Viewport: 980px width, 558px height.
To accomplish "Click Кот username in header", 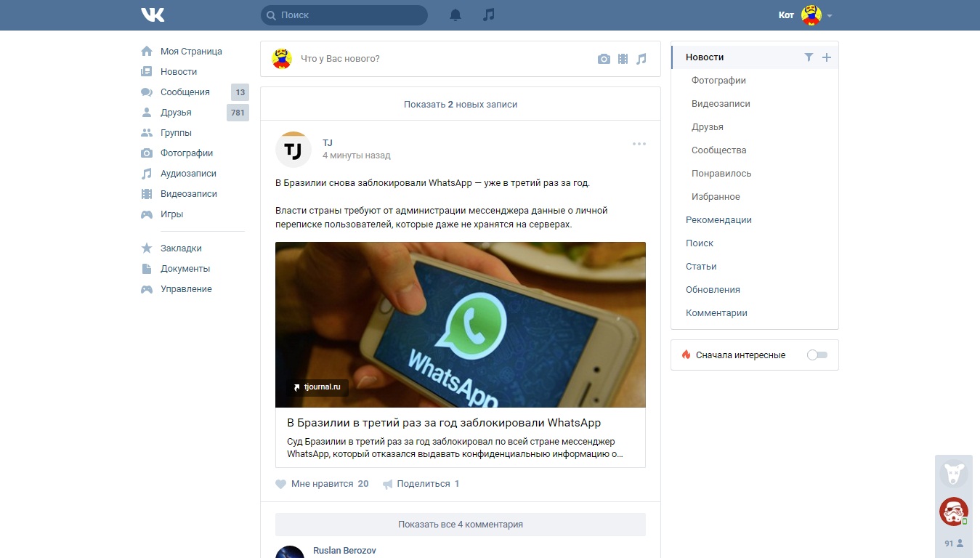I will click(x=786, y=15).
